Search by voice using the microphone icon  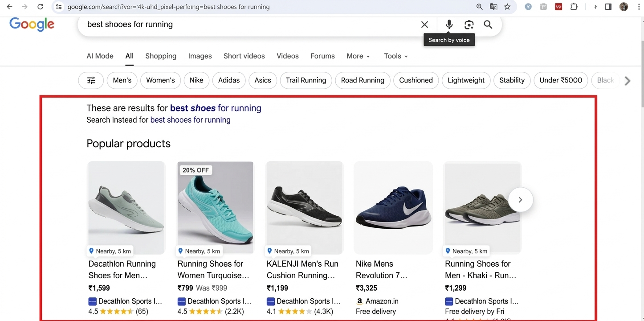pyautogui.click(x=449, y=25)
